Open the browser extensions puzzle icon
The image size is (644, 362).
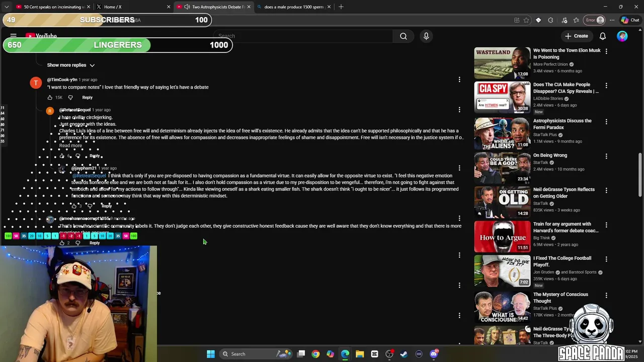[x=550, y=20]
